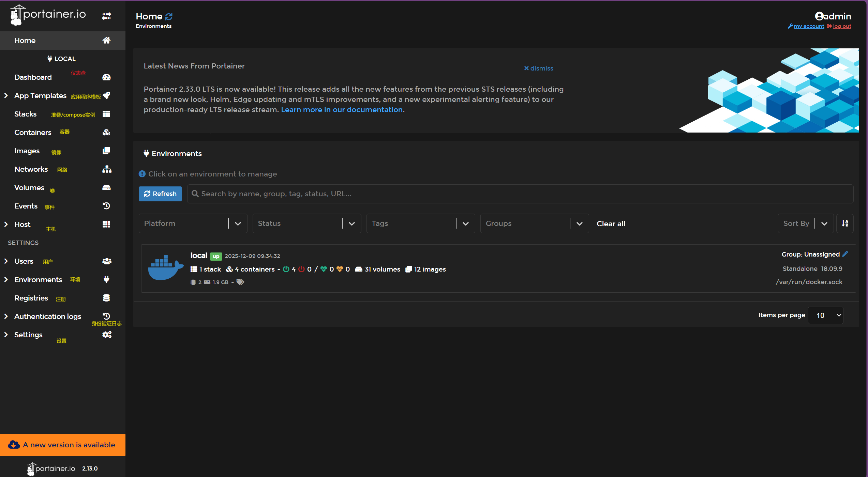
Task: Edit group using the pencil icon
Action: tap(845, 254)
